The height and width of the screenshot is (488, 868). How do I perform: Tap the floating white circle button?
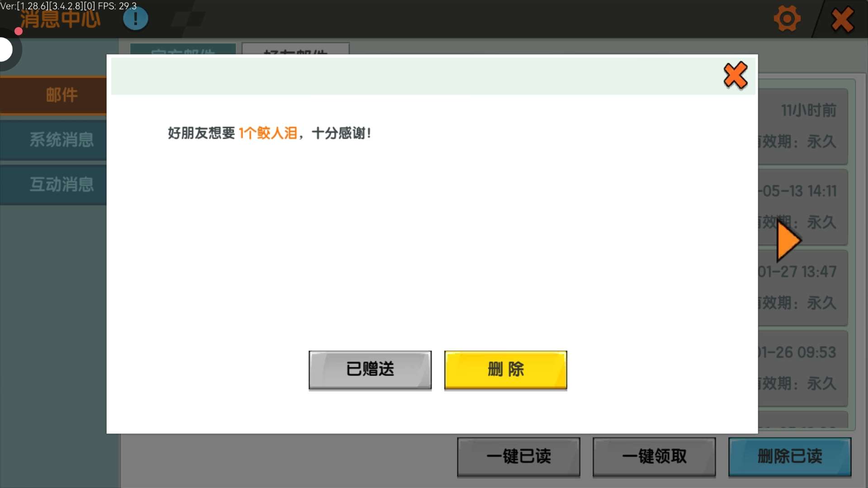[x=5, y=50]
